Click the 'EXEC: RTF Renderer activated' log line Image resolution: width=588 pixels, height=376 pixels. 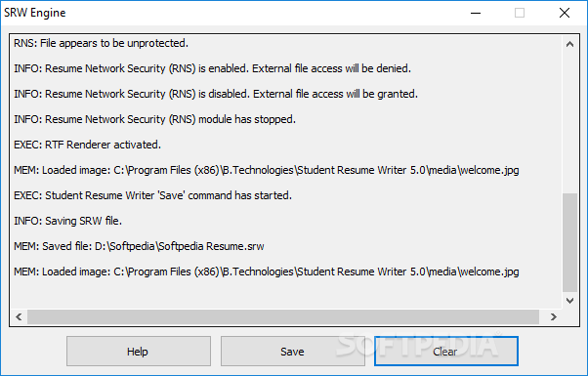pyautogui.click(x=87, y=145)
